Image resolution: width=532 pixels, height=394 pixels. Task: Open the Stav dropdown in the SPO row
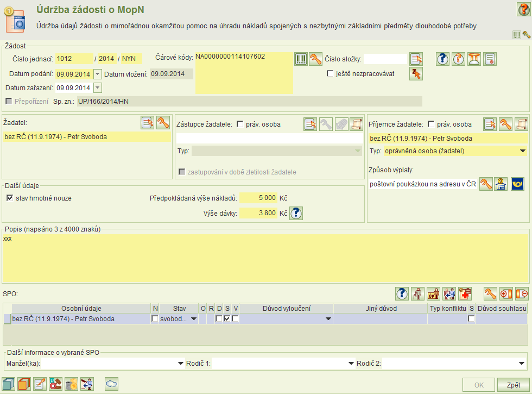coord(194,318)
